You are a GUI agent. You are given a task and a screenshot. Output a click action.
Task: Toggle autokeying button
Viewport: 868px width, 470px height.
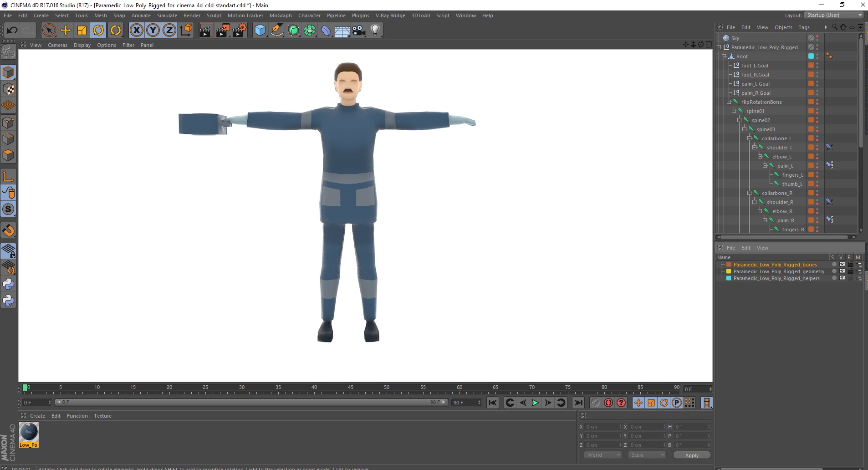click(x=608, y=403)
